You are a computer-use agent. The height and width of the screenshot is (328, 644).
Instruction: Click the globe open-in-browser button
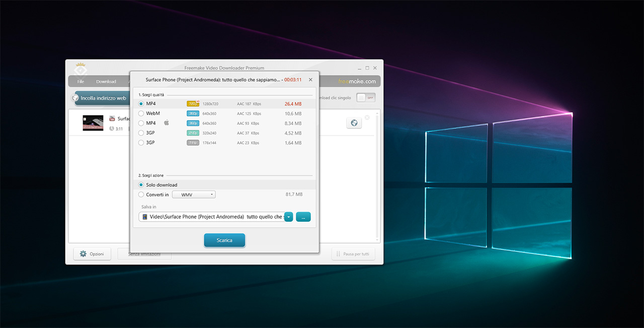click(x=354, y=123)
